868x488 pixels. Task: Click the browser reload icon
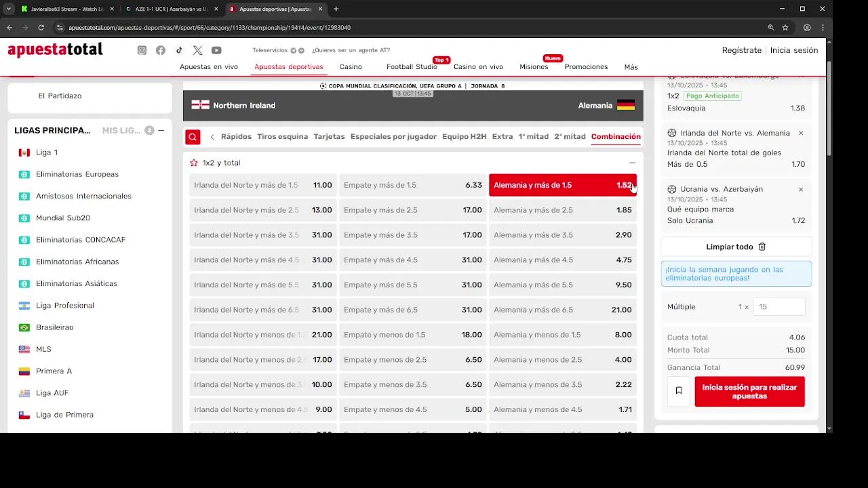coord(41,28)
